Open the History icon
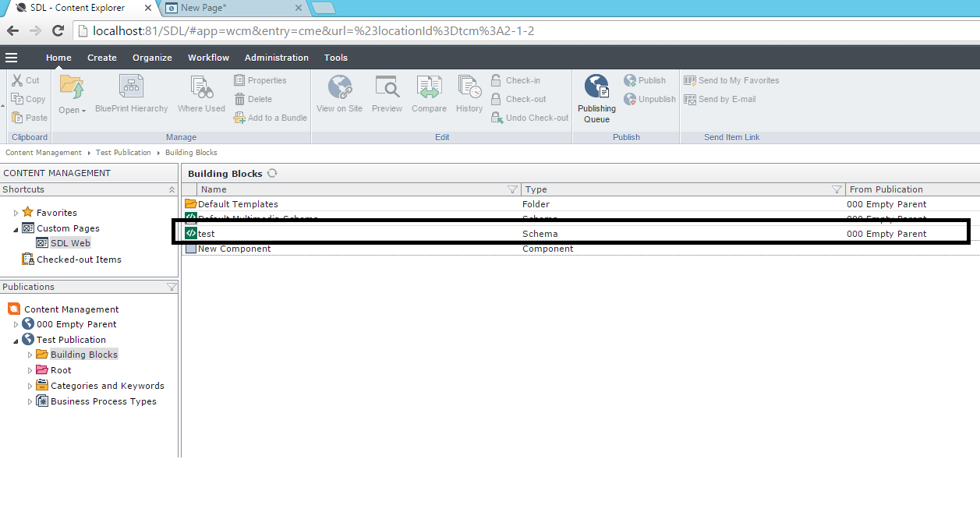The image size is (980, 505). tap(469, 87)
